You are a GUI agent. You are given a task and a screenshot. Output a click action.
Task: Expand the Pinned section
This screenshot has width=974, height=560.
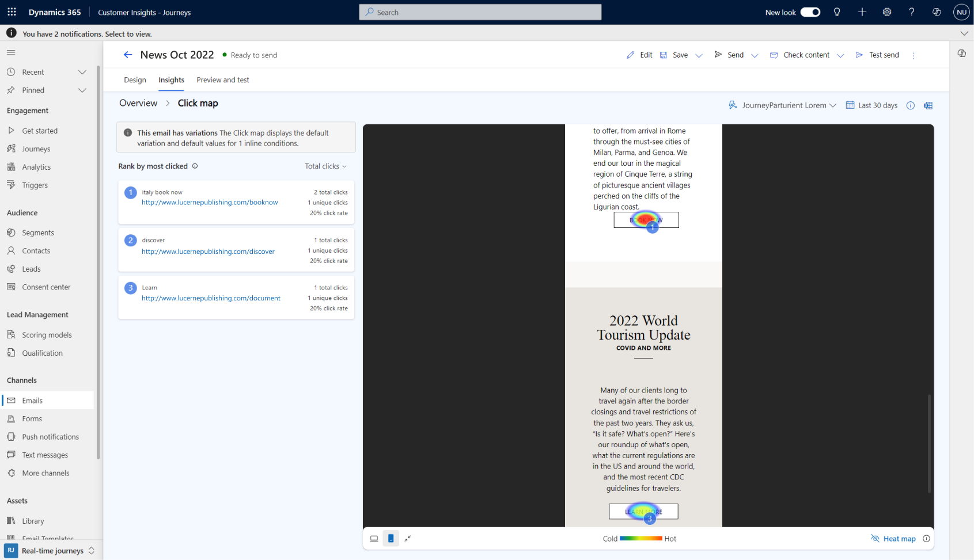click(x=82, y=90)
